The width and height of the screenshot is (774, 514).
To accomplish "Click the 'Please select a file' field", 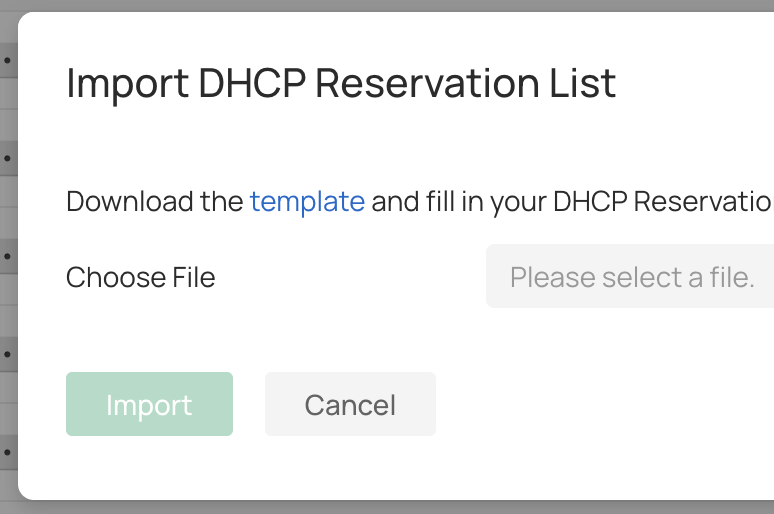I will pos(631,276).
